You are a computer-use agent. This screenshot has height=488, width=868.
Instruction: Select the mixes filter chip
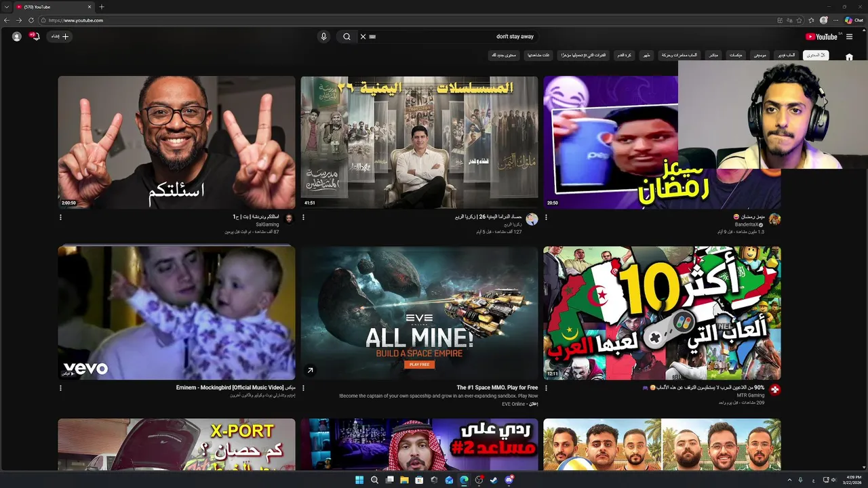click(x=735, y=55)
